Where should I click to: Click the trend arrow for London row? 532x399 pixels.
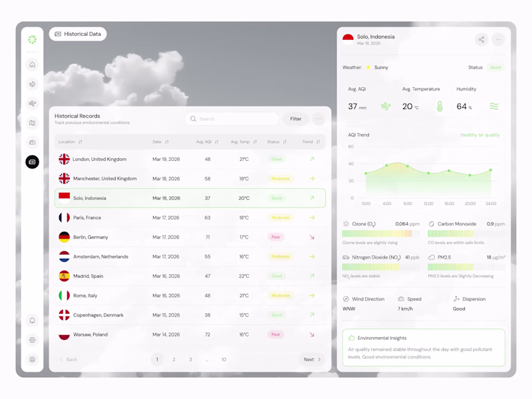point(312,159)
